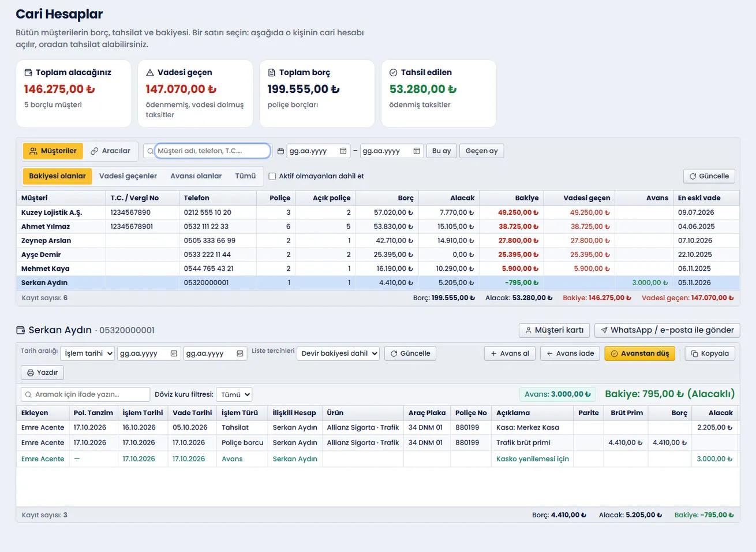The width and height of the screenshot is (756, 552).
Task: Click the Avans al button
Action: point(510,353)
